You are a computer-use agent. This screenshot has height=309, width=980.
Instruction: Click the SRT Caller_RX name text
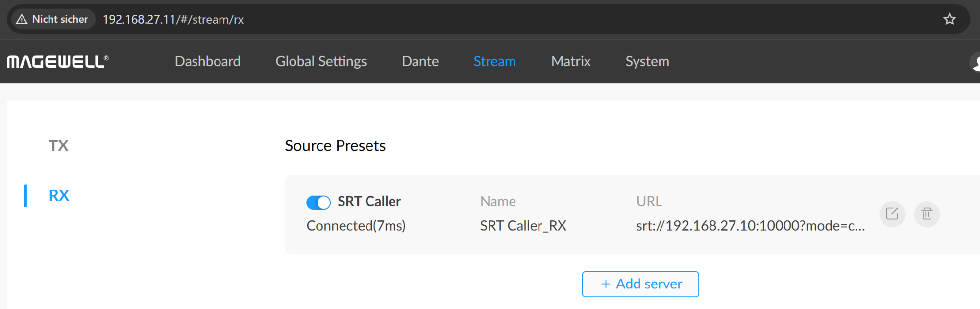click(x=523, y=226)
